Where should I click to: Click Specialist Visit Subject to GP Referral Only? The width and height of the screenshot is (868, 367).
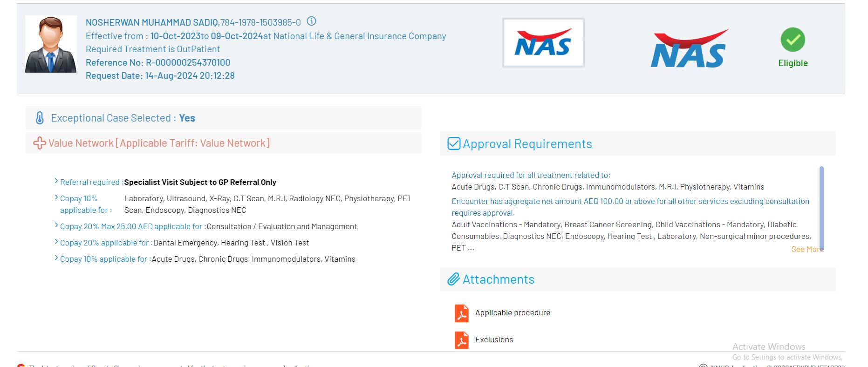pos(200,182)
